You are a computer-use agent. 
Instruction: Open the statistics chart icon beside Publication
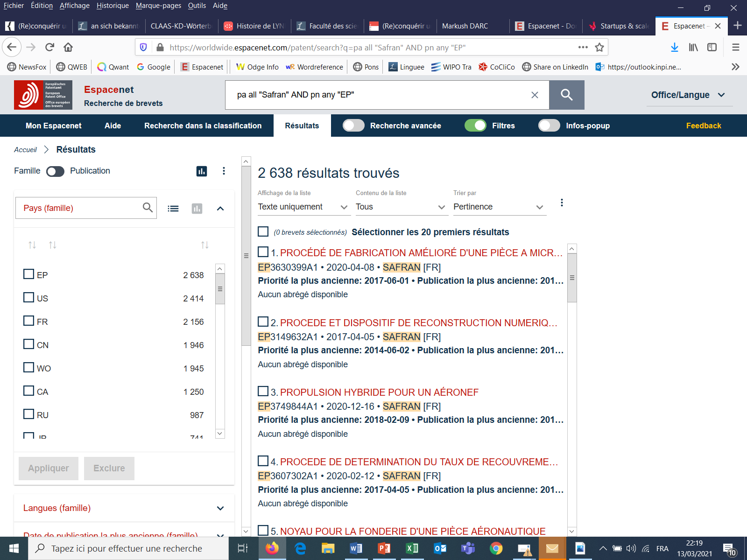tap(202, 171)
